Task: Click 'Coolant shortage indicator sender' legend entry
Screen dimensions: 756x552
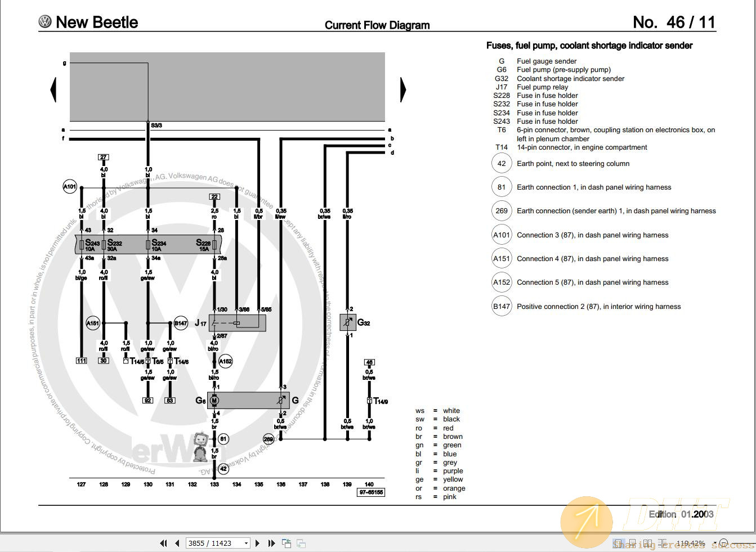Action: tap(570, 79)
